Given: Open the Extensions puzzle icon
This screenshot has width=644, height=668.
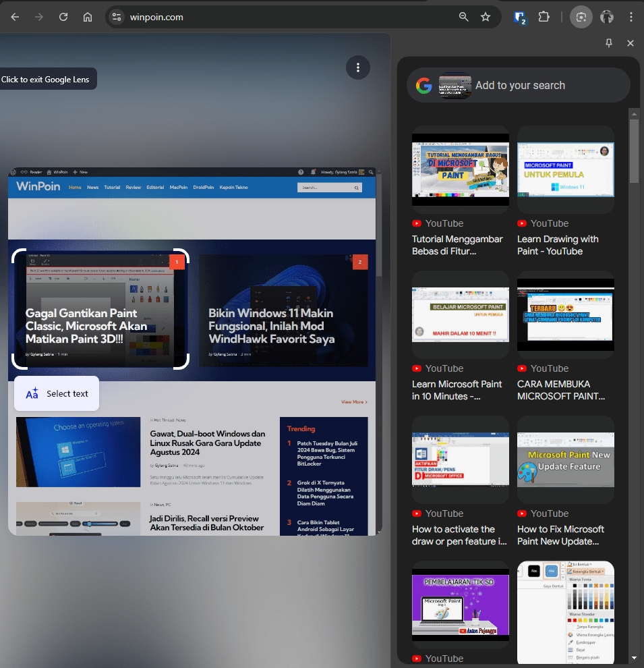Looking at the screenshot, I should coord(544,17).
